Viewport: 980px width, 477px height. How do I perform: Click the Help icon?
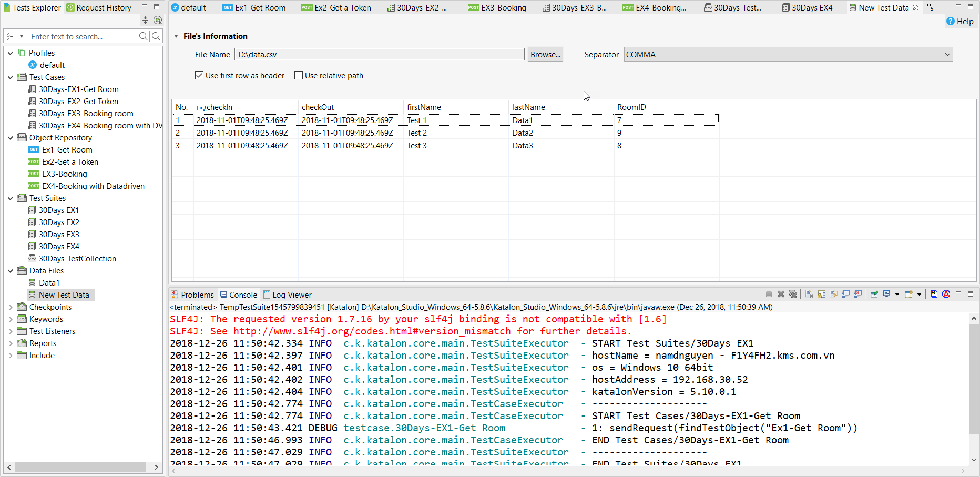959,22
